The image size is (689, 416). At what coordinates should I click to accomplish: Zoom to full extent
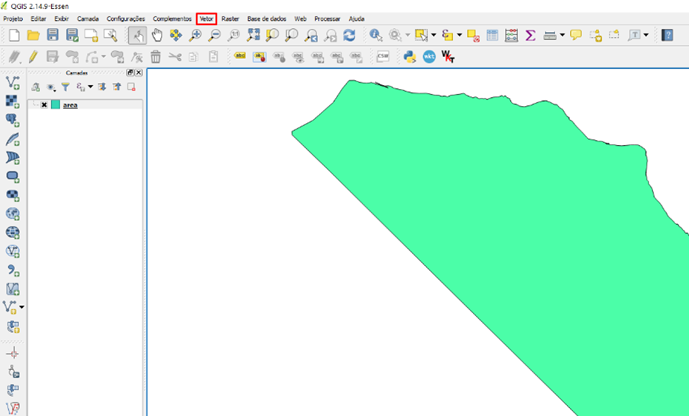(x=253, y=35)
